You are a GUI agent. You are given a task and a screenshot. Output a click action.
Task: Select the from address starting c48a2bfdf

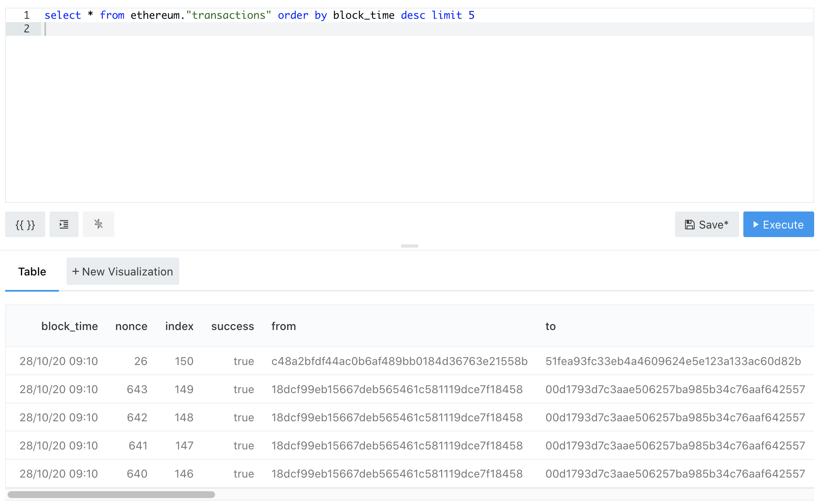coord(399,361)
